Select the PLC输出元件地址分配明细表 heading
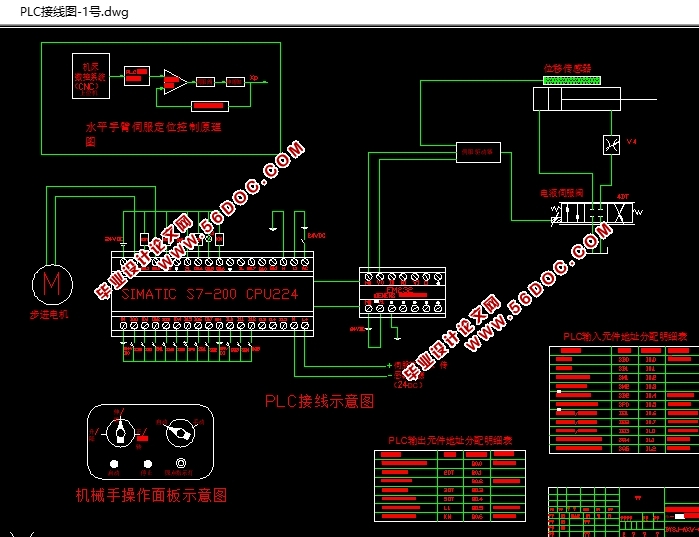 (450, 441)
